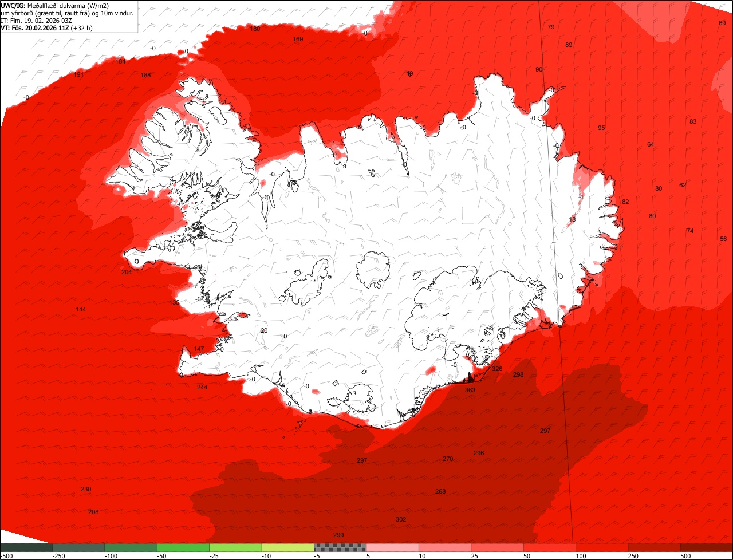Screen dimensions: 733x560
Task: Click the darkest red swatch right of 500
Action: 707,547
